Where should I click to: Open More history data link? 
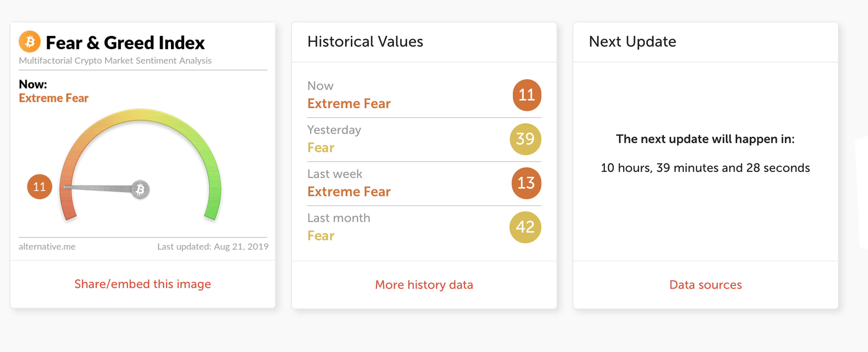[424, 285]
